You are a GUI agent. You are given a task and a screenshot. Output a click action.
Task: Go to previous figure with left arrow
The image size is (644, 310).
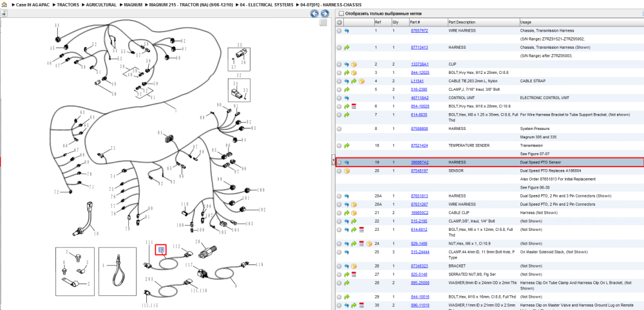314,14
